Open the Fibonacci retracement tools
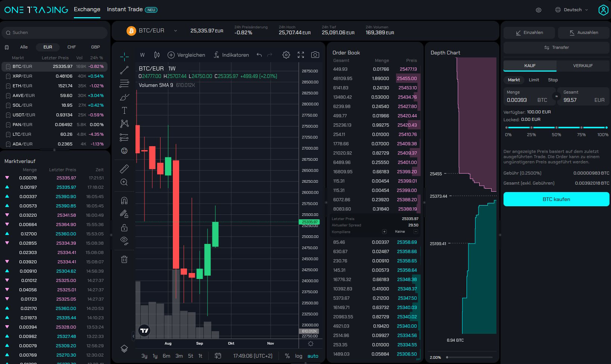611x364 pixels. [x=124, y=84]
